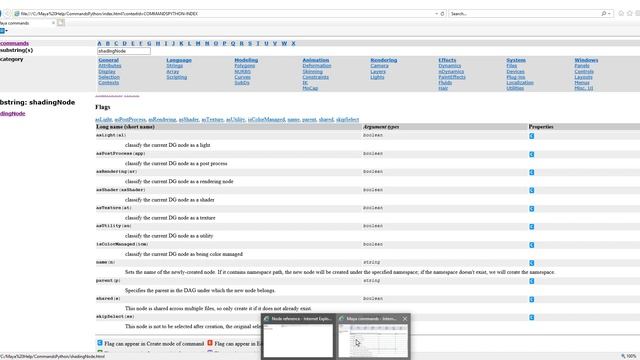Open the System category

point(516,60)
